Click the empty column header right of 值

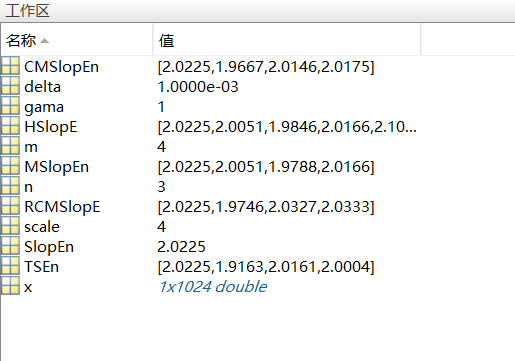pos(468,40)
